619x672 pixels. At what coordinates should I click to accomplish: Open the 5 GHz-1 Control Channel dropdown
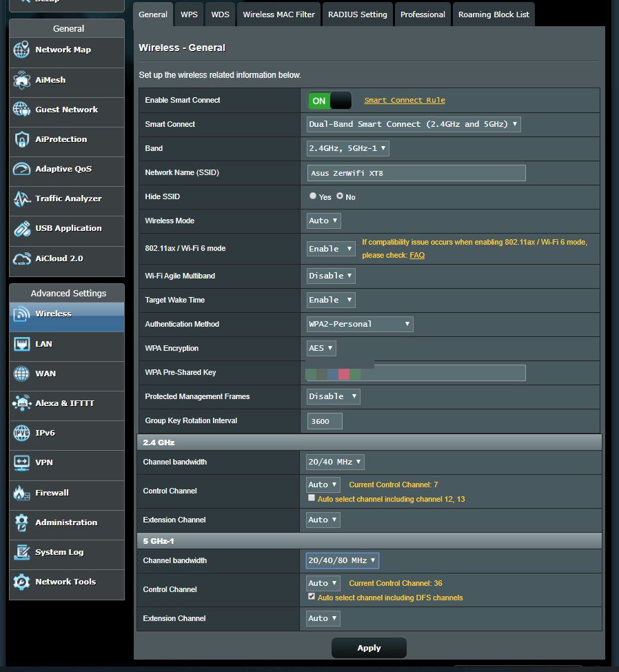[323, 583]
